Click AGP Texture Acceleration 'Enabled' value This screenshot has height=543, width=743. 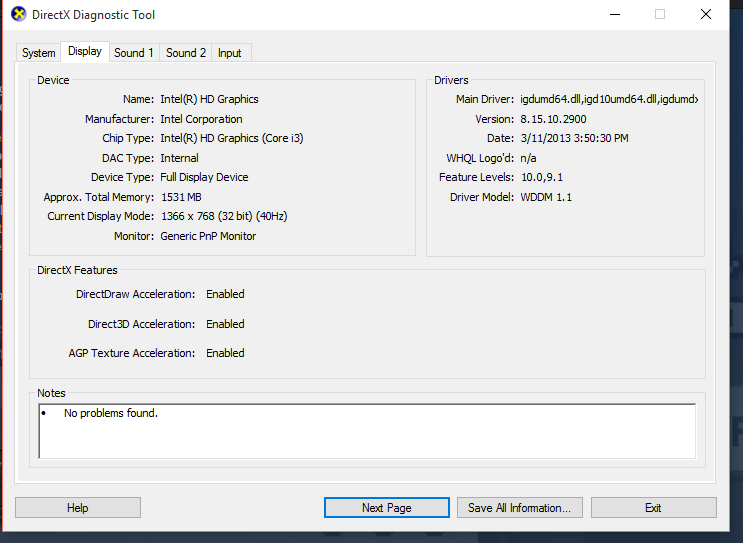pos(225,353)
